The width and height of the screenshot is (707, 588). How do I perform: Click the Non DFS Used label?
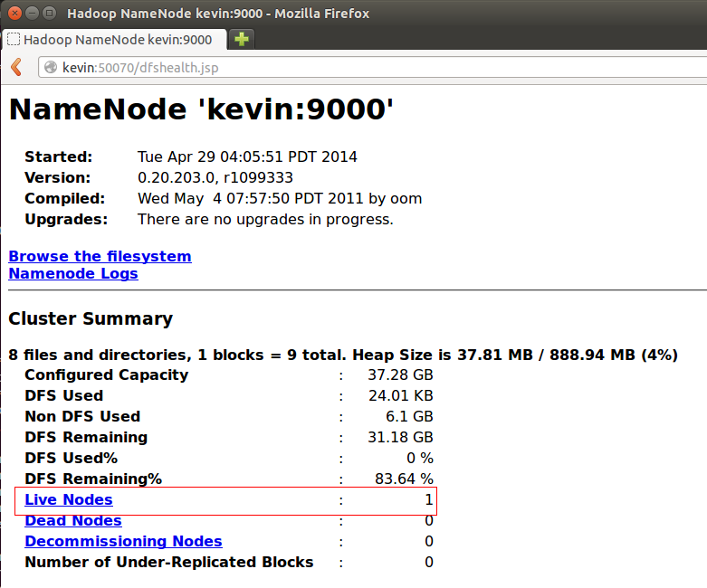(x=82, y=416)
